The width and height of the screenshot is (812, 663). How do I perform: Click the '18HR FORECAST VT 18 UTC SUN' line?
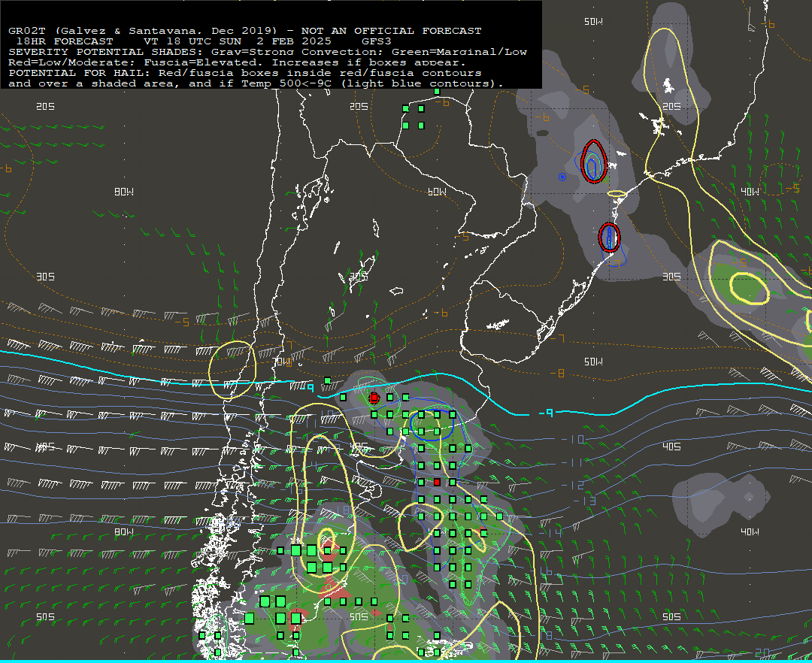204,41
